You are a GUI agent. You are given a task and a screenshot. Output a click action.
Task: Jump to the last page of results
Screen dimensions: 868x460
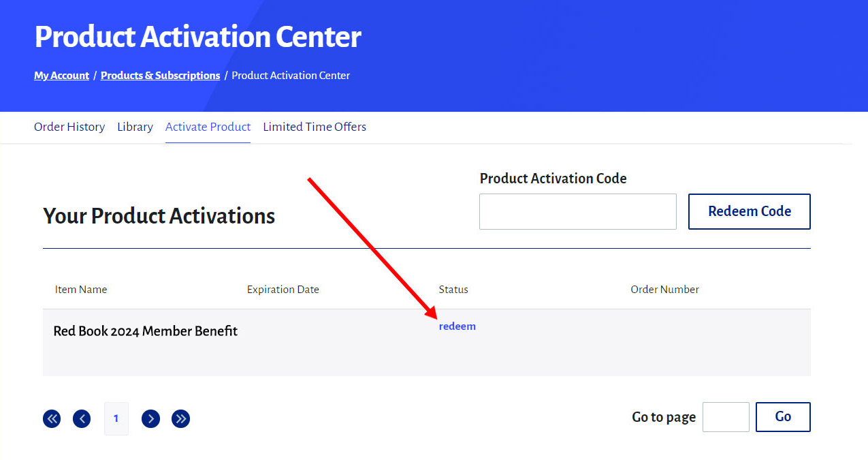coord(180,418)
